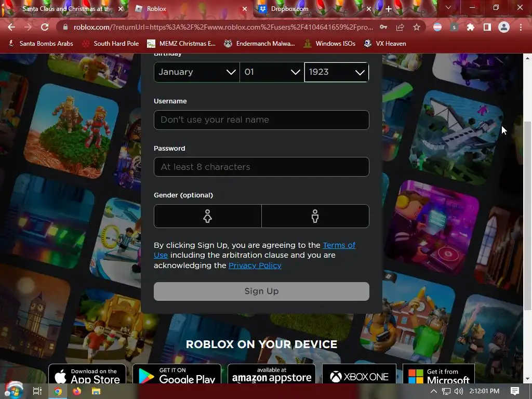Click the network icon in system tray
Image resolution: width=532 pixels, height=399 pixels.
(x=446, y=391)
